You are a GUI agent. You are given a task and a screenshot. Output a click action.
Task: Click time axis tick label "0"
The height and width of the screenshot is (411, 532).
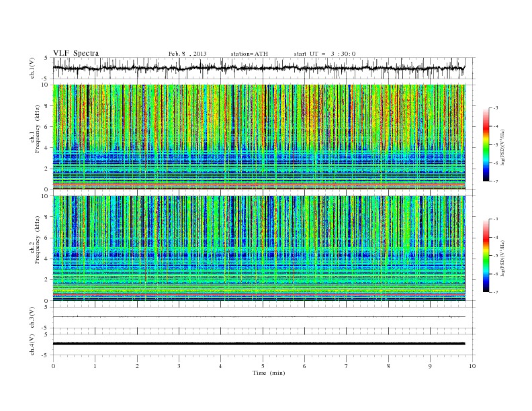coord(53,366)
